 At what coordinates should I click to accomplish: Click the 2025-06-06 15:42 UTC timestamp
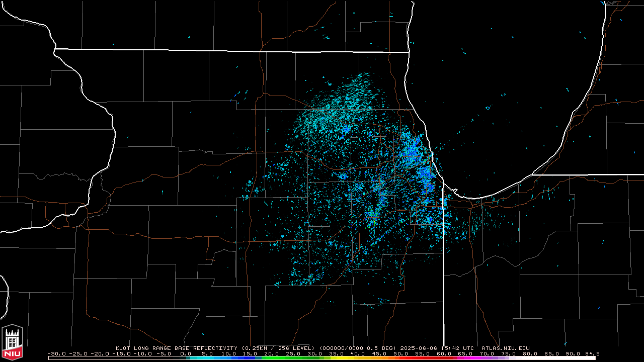click(437, 348)
